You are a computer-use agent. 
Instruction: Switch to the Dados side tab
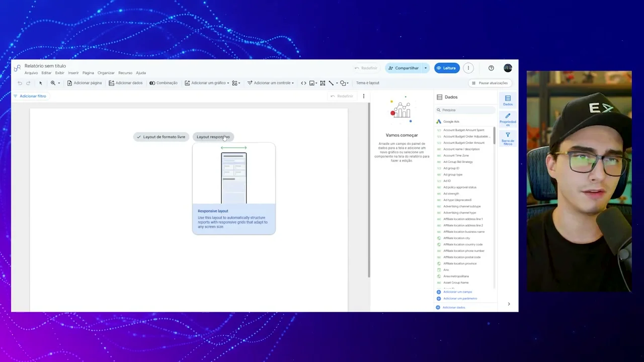pos(508,101)
